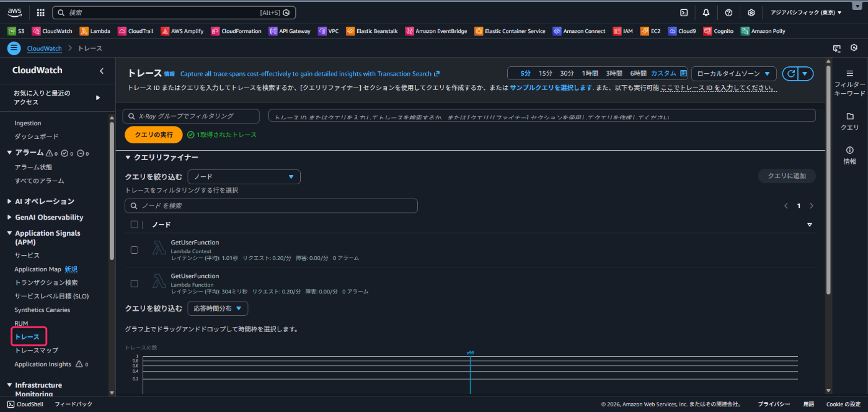Open 応答時間分布 dropdown
Image resolution: width=868 pixels, height=412 pixels.
(218, 308)
